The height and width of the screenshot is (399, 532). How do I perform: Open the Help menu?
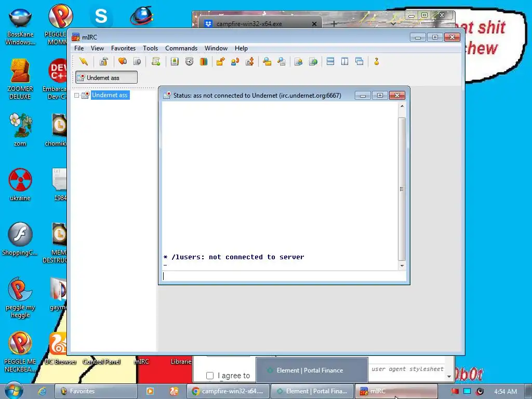[x=241, y=48]
